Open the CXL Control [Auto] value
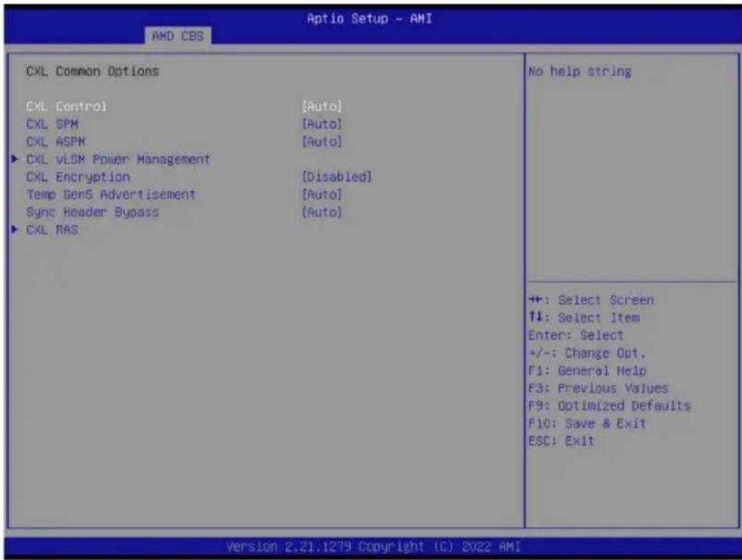Viewport: 742px width, 560px height. (x=322, y=106)
